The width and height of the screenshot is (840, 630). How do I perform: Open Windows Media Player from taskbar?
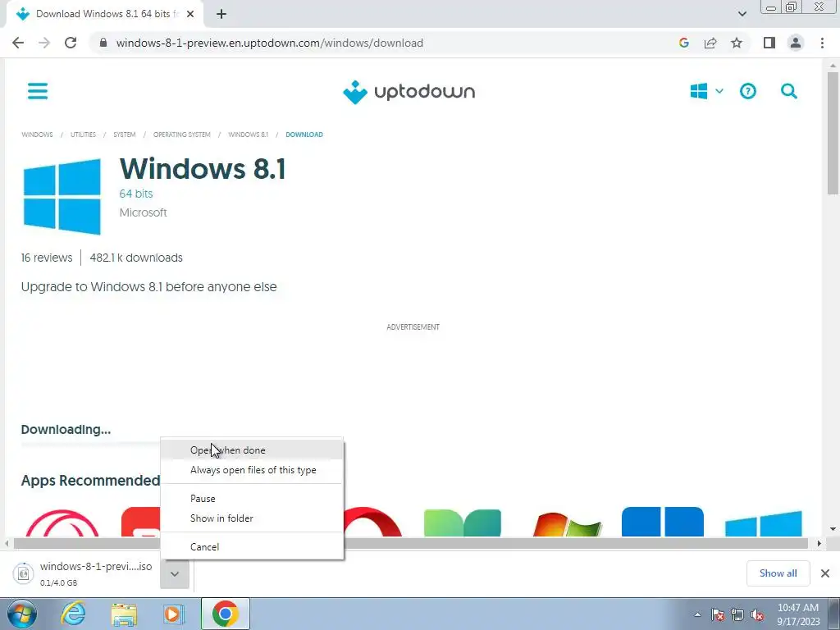coord(173,614)
